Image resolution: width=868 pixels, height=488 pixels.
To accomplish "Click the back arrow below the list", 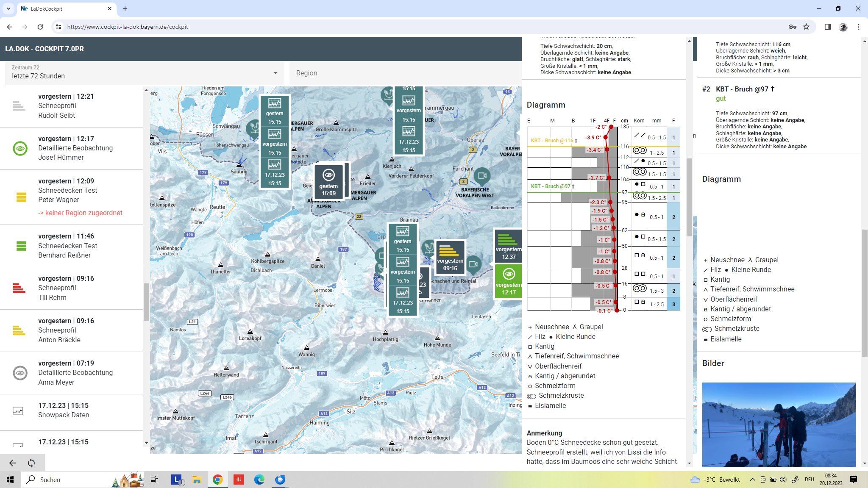I will 12,463.
